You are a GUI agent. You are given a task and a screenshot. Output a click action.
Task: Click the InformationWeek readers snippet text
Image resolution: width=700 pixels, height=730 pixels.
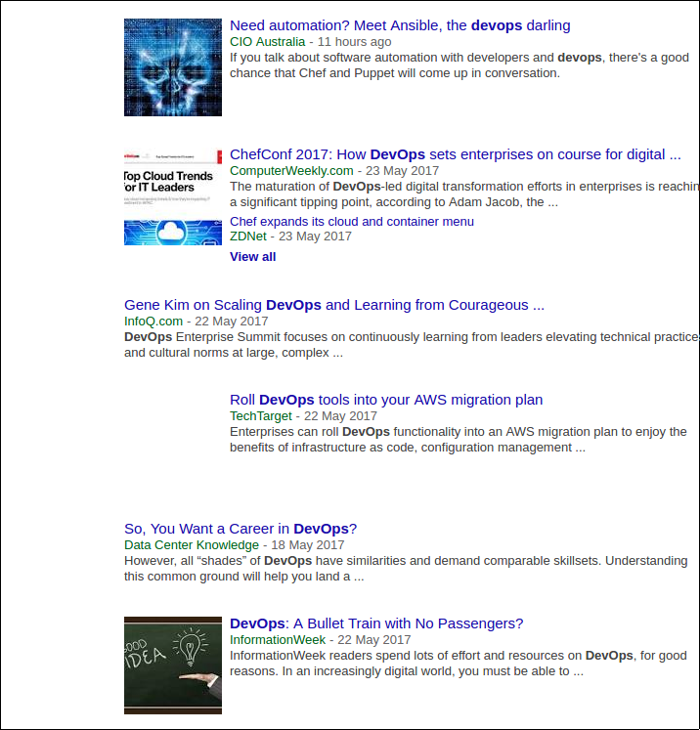[x=459, y=664]
